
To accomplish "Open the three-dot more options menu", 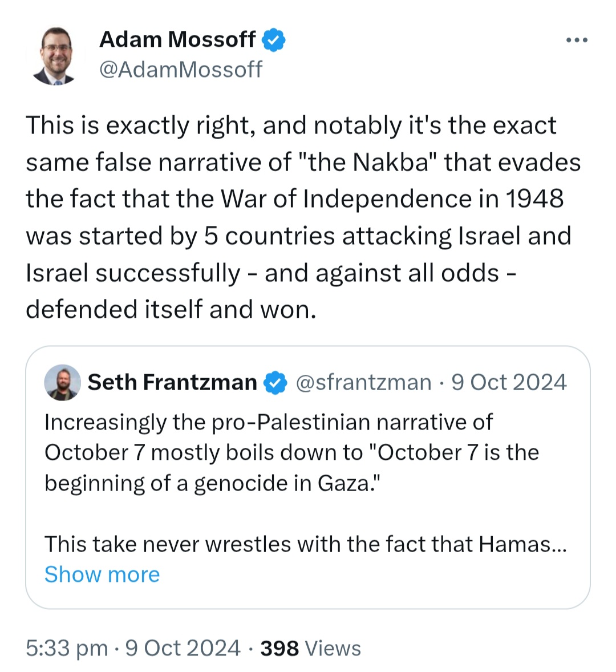I will [577, 41].
